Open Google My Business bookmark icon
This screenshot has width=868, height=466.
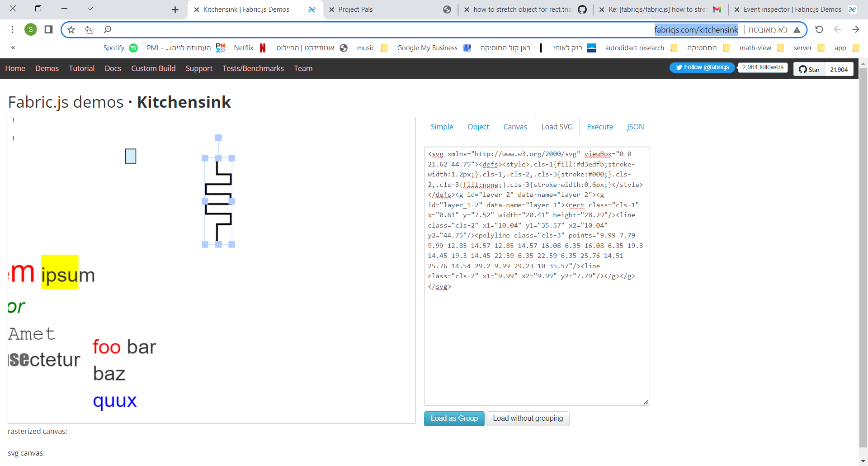point(467,48)
